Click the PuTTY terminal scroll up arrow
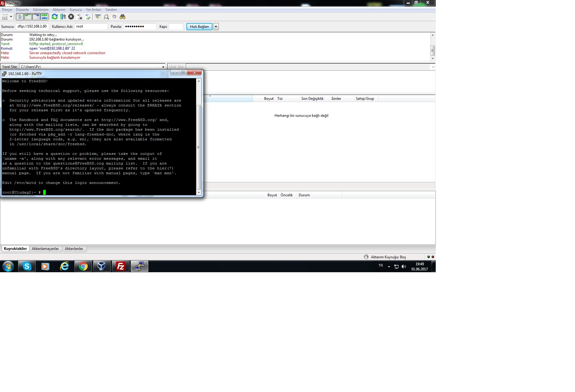 (x=199, y=81)
